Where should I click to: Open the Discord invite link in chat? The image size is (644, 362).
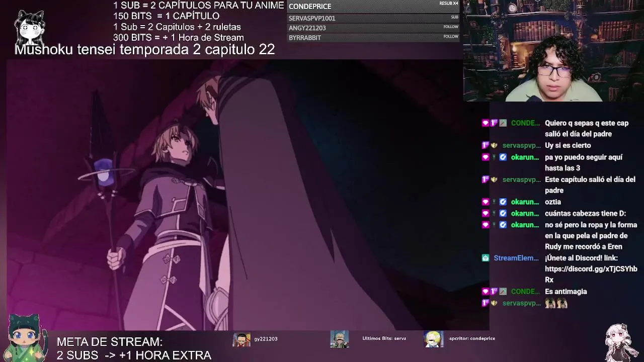point(591,274)
